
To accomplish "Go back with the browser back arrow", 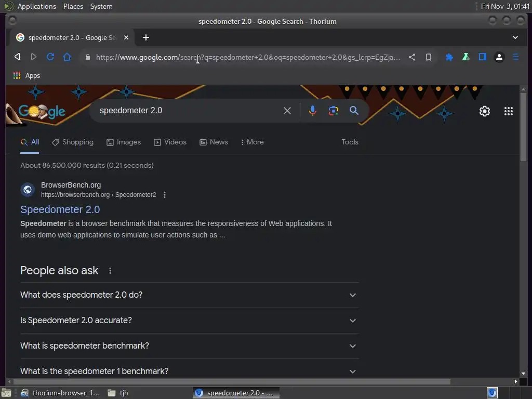I will 17,57.
